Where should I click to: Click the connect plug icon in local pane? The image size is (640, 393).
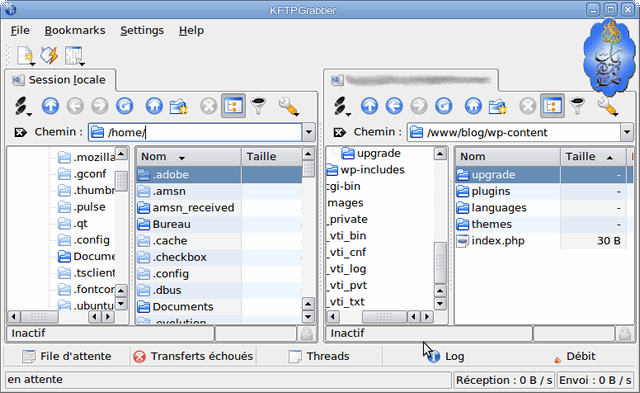click(x=22, y=106)
